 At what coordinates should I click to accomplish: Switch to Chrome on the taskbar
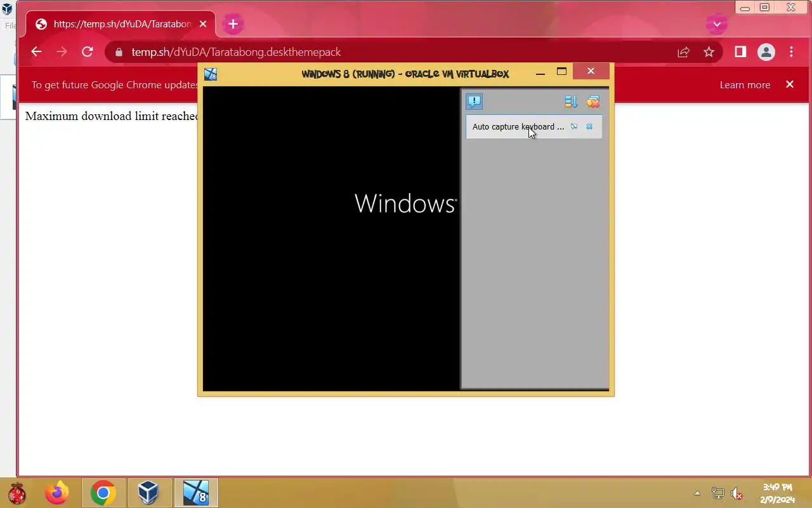tap(103, 493)
